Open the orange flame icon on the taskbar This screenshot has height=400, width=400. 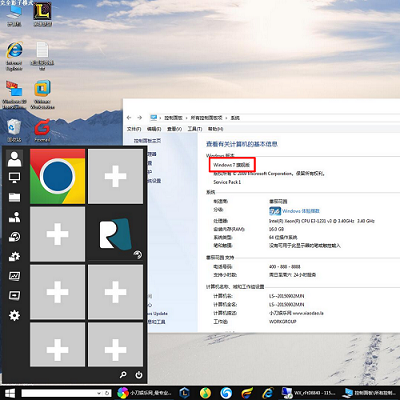(247, 393)
